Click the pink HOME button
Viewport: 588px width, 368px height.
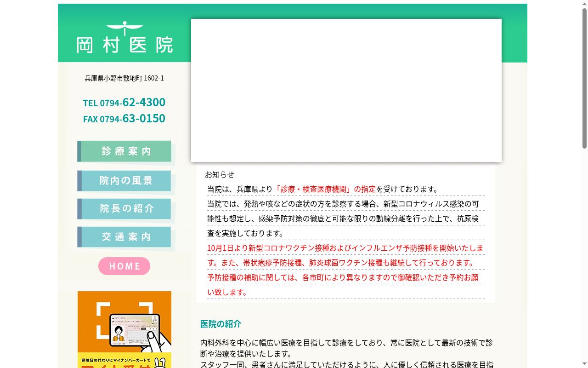click(124, 266)
